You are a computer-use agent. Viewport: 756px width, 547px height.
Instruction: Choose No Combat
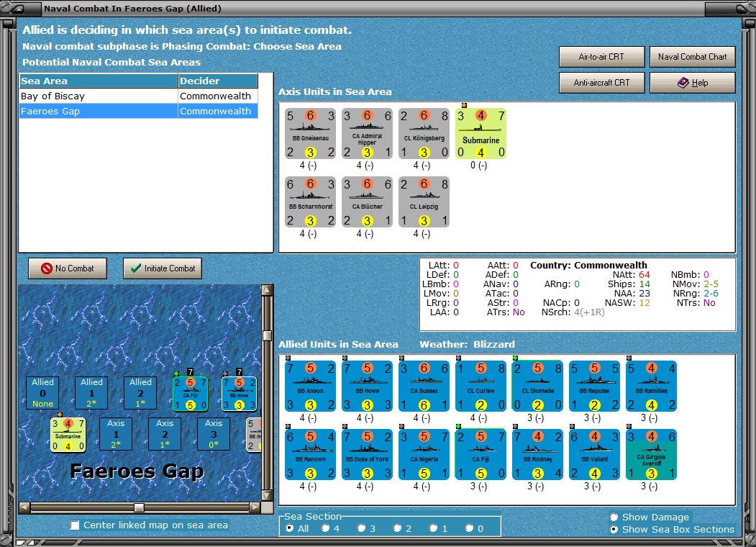point(68,268)
